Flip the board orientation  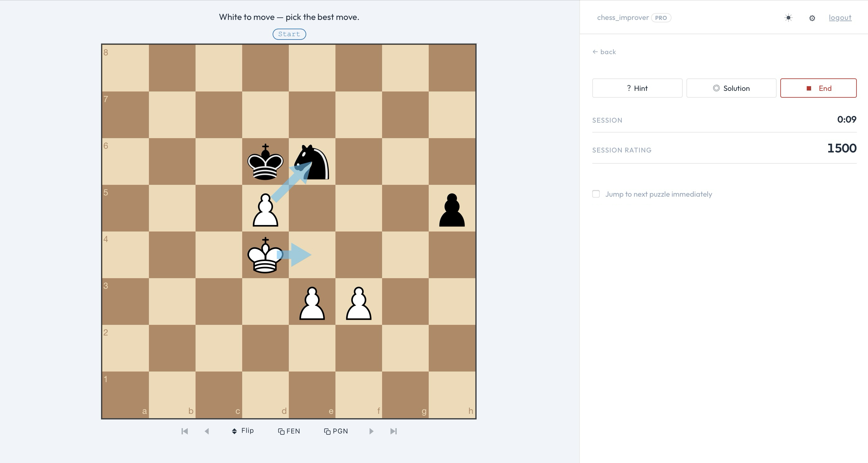click(243, 431)
